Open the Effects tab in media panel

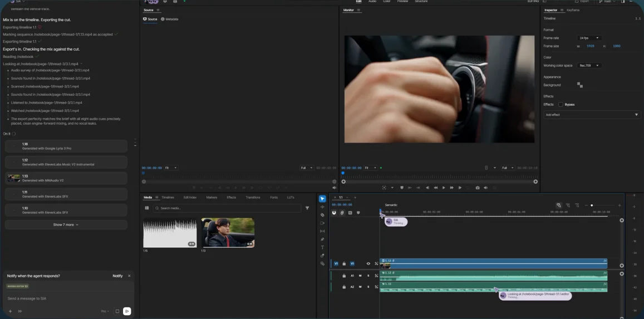pyautogui.click(x=231, y=198)
